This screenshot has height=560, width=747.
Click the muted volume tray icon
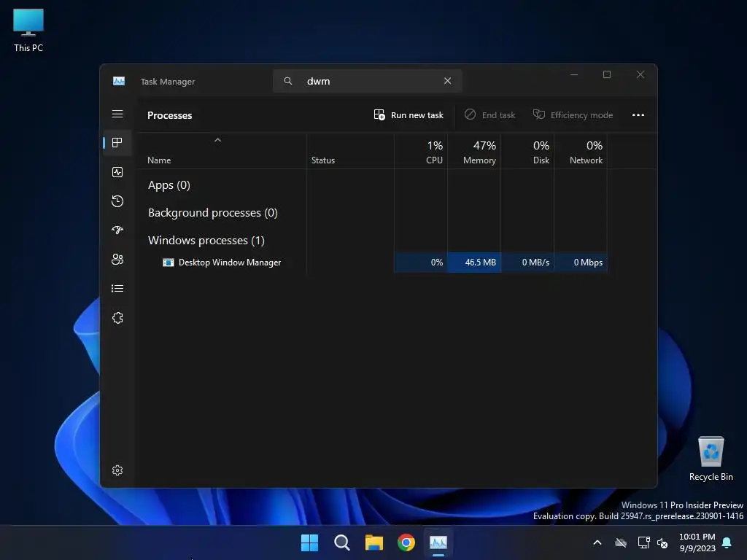click(662, 542)
